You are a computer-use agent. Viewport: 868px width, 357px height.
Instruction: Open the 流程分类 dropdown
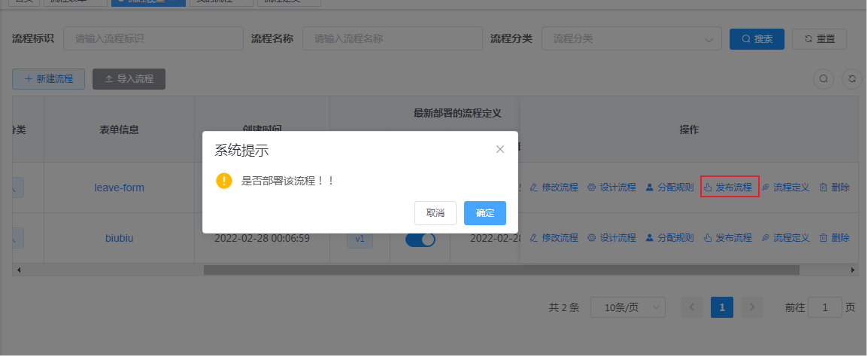632,39
